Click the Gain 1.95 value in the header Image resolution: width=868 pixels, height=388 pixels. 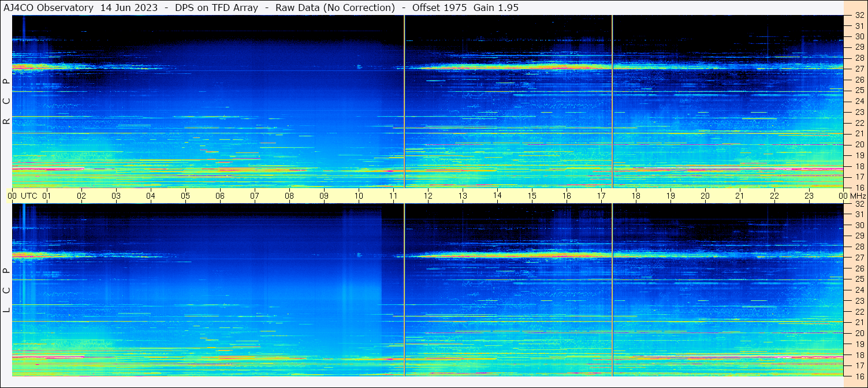click(496, 8)
